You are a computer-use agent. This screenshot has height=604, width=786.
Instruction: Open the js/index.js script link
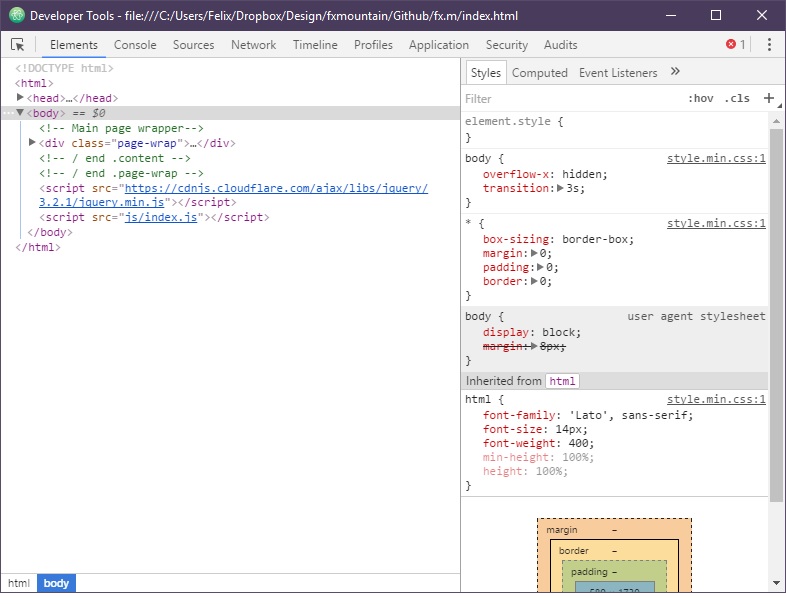(161, 217)
